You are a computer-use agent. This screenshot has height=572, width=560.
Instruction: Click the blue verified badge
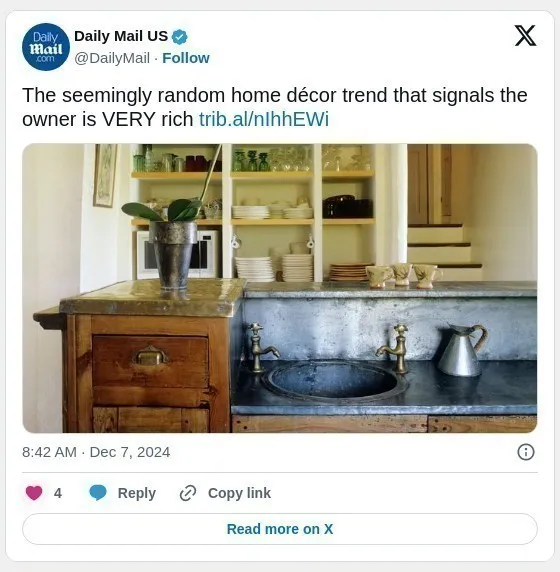tap(179, 37)
